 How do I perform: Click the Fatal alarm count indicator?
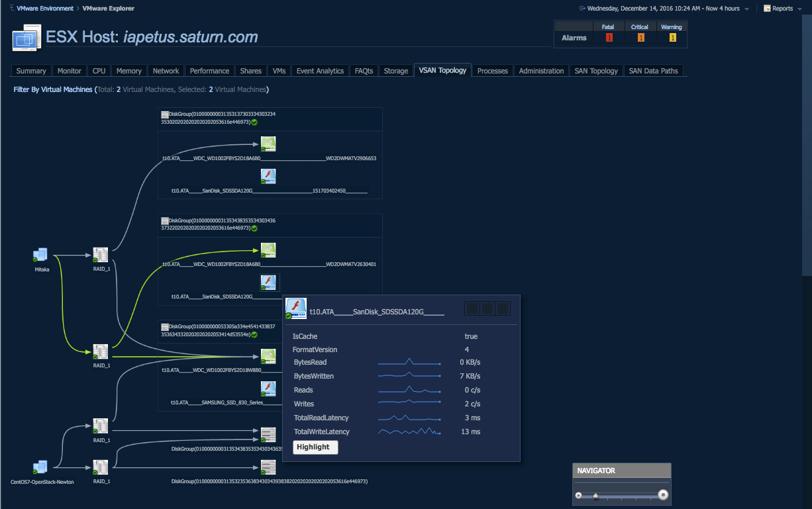[609, 38]
